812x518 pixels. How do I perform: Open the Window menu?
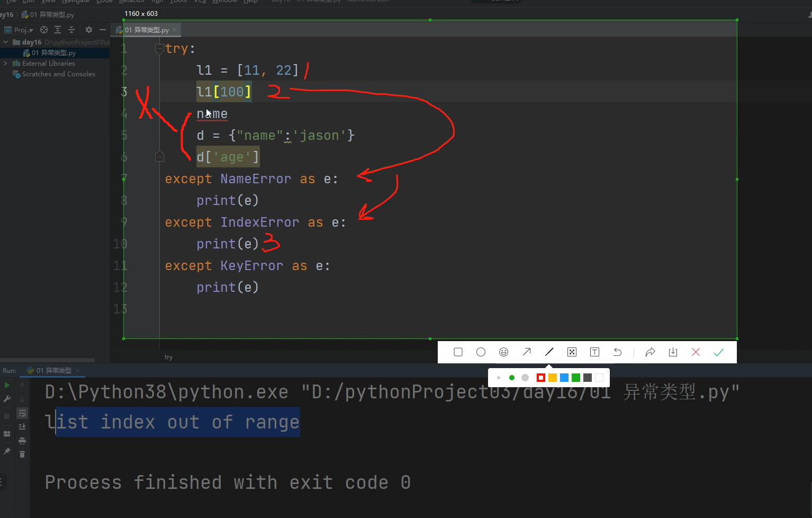click(x=224, y=2)
